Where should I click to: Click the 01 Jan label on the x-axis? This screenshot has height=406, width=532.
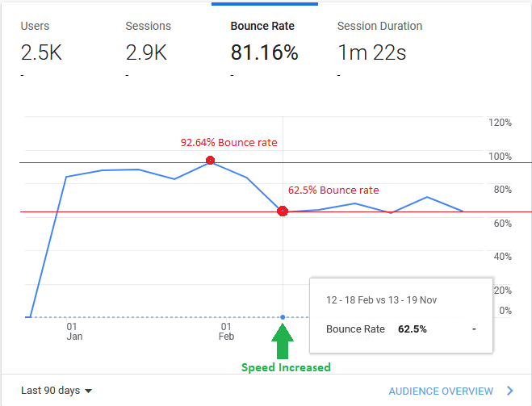[74, 332]
